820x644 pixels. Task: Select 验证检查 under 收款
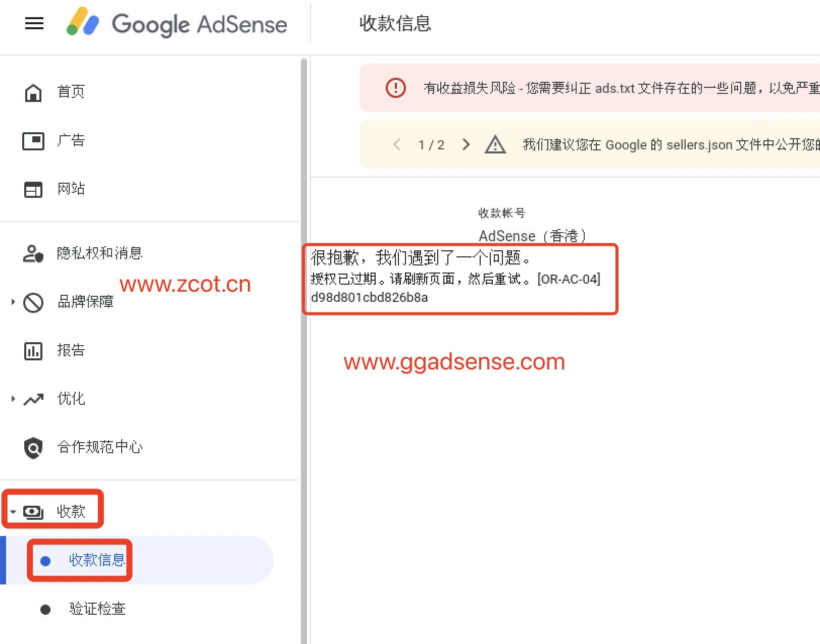coord(97,609)
